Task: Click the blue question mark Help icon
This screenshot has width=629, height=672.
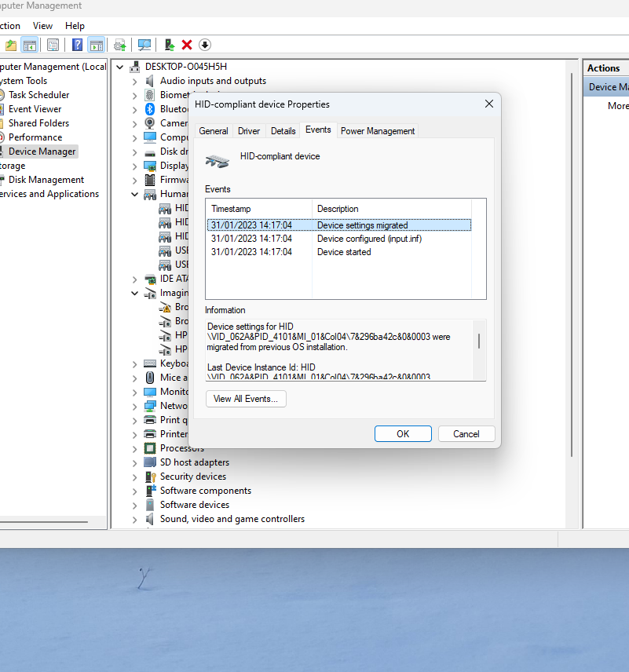Action: point(78,45)
